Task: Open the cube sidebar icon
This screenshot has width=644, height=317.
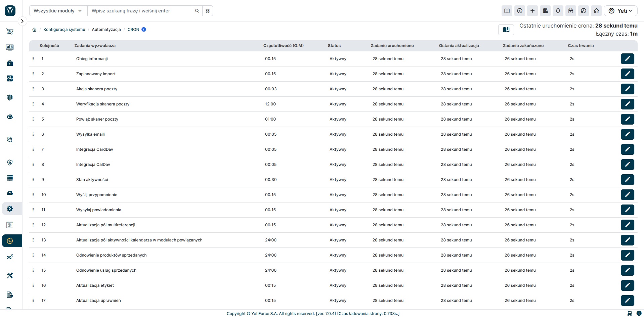Action: tap(10, 97)
